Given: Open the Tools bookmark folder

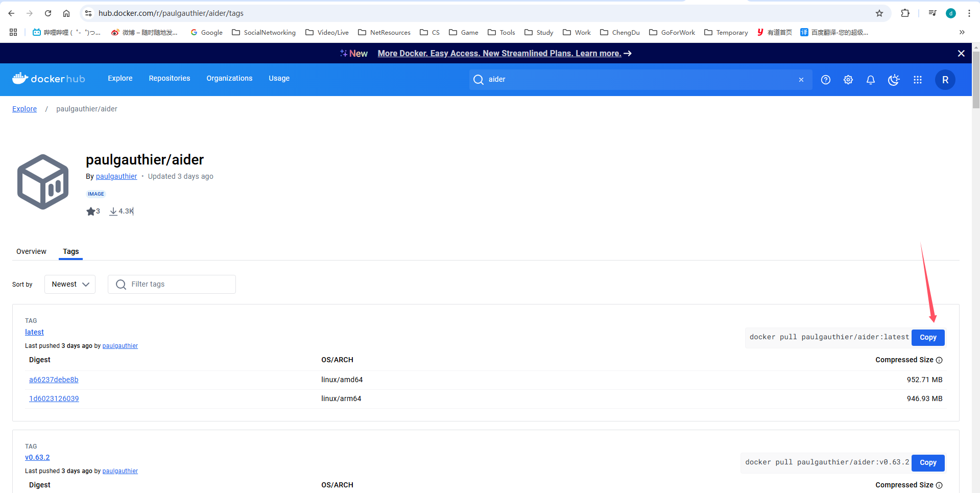Looking at the screenshot, I should coord(501,32).
